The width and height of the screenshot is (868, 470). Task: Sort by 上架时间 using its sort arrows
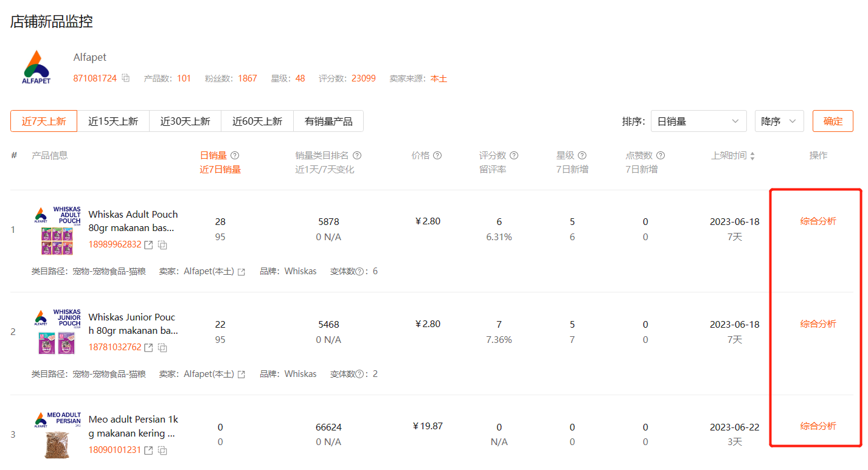pyautogui.click(x=752, y=156)
